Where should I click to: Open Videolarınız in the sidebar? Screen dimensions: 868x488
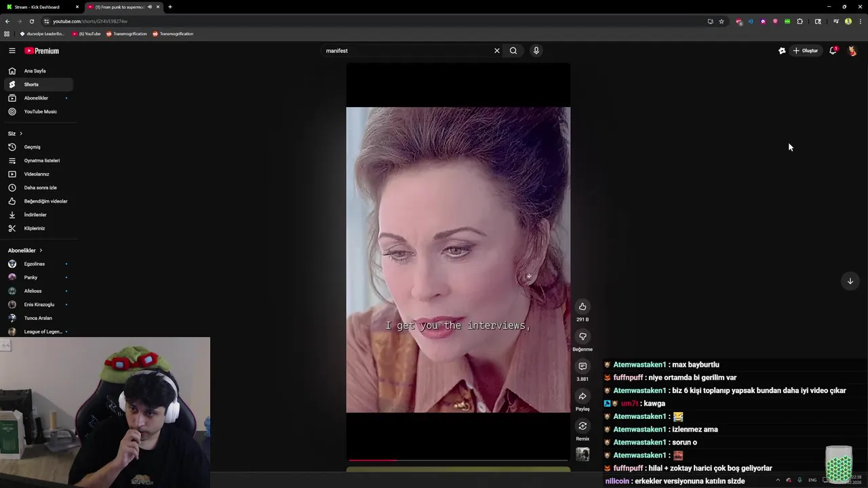[38, 174]
